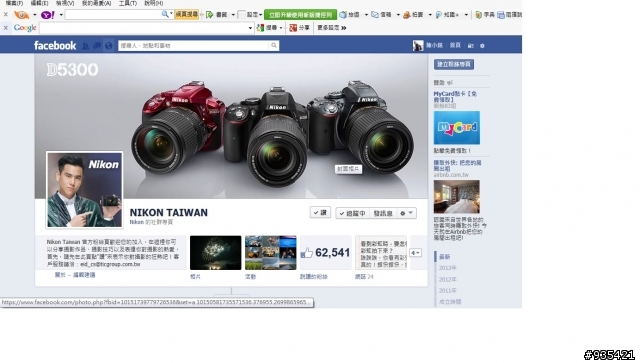This screenshot has width=640, height=363.
Task: Jump to 2013年 on the timeline
Action: point(448,268)
